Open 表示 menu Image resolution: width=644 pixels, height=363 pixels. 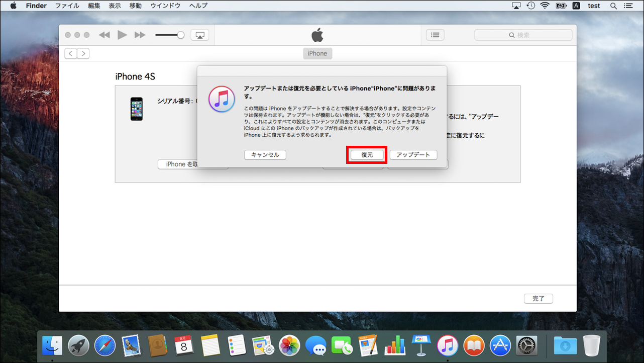click(x=115, y=6)
